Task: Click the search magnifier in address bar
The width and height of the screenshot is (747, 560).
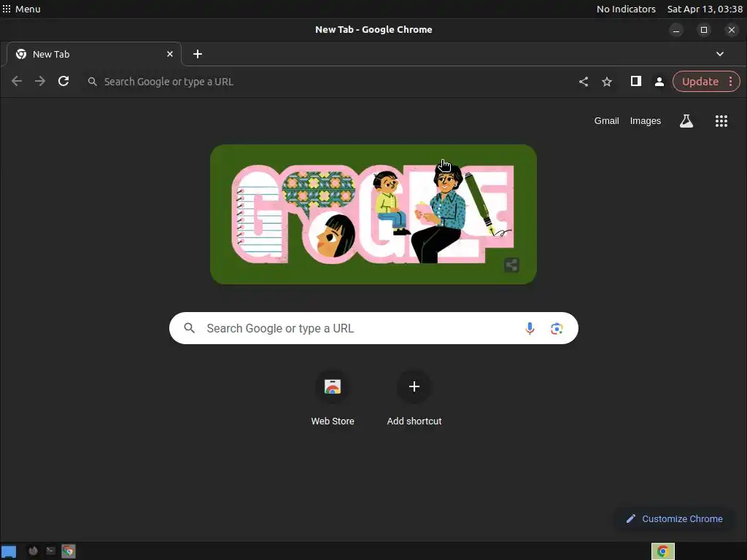Action: 93,82
